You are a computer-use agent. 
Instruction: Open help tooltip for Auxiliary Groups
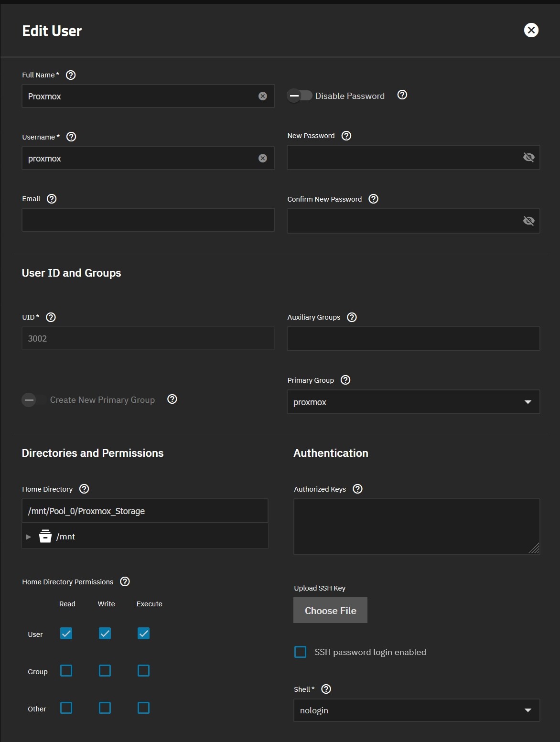pyautogui.click(x=352, y=317)
